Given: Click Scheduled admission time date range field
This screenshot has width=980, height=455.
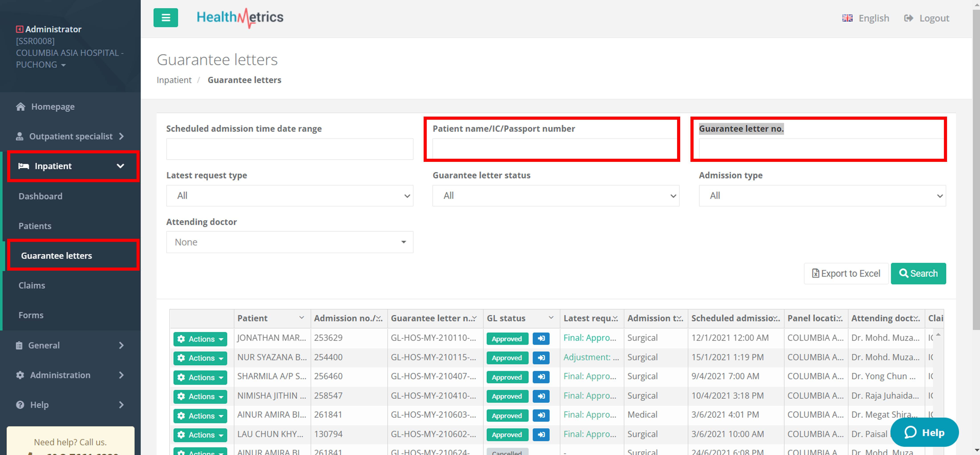Looking at the screenshot, I should 290,149.
